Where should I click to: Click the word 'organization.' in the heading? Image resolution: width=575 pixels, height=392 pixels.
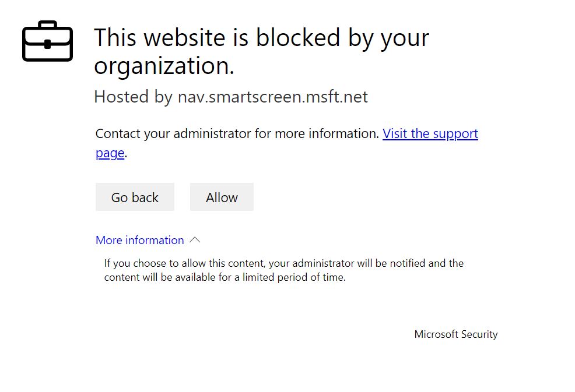tap(164, 66)
